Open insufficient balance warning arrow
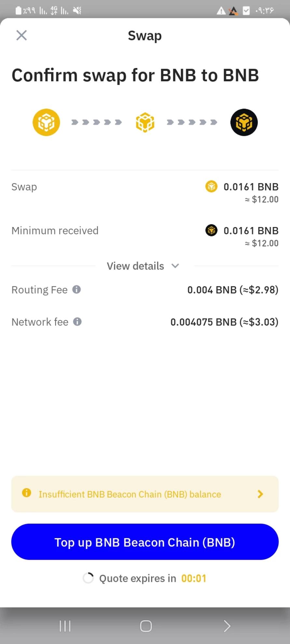Screen dimensions: 290x644 pyautogui.click(x=260, y=494)
